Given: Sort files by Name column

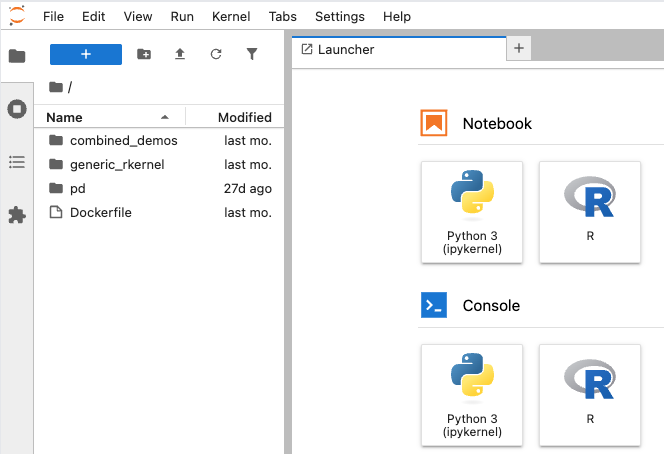Looking at the screenshot, I should pyautogui.click(x=109, y=117).
